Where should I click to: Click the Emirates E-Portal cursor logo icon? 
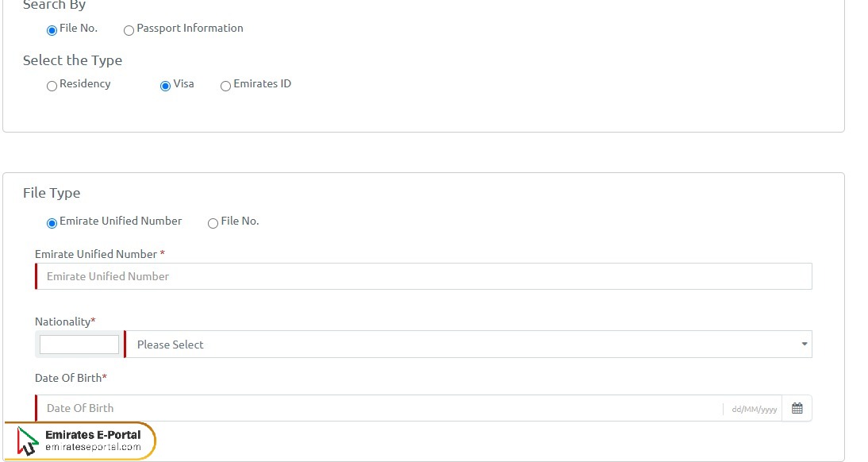pos(29,441)
